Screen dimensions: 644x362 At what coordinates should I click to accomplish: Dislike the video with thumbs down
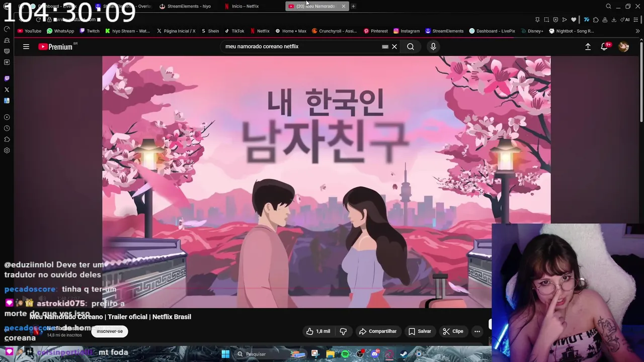tap(343, 331)
